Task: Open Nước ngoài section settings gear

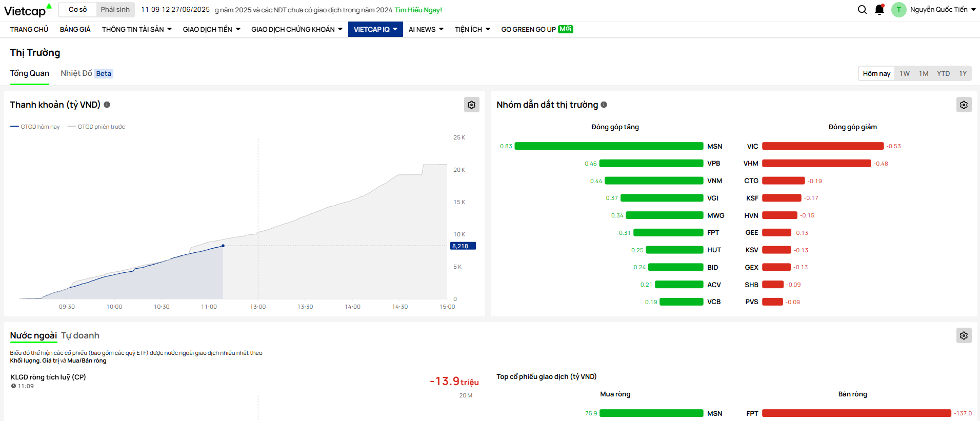Action: tap(964, 335)
